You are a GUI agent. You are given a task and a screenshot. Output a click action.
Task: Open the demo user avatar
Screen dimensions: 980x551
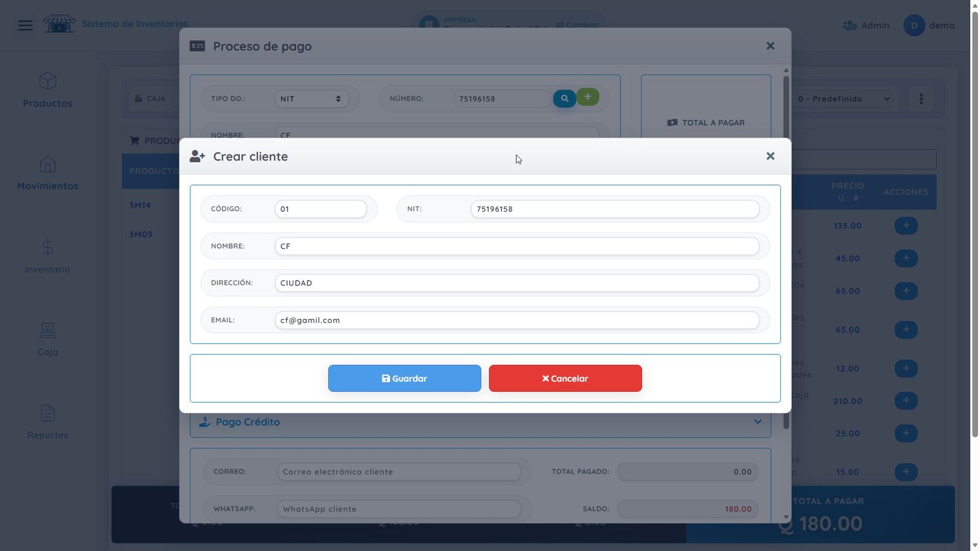914,26
